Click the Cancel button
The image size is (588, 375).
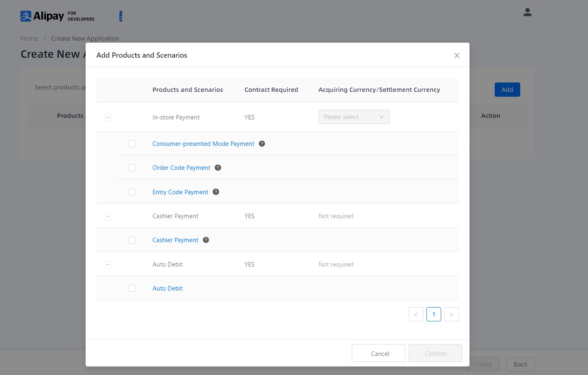[378, 353]
